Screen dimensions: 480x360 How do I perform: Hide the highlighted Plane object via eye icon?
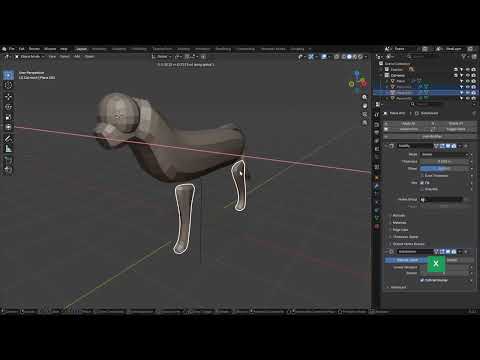(468, 93)
